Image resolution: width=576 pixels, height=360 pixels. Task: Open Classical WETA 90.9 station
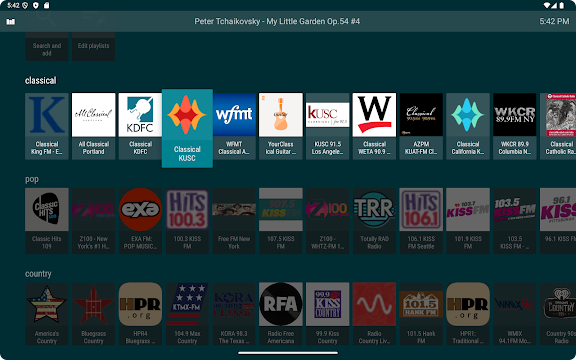pos(374,126)
